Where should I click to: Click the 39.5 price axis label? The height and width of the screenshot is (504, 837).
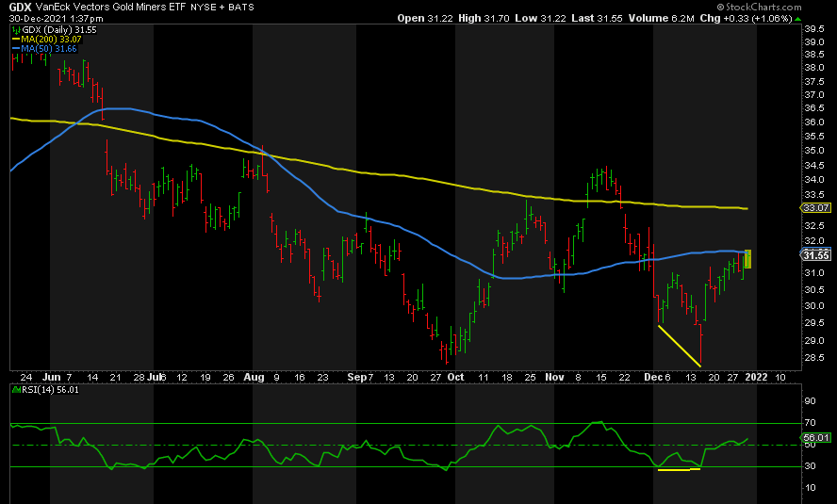pyautogui.click(x=814, y=29)
